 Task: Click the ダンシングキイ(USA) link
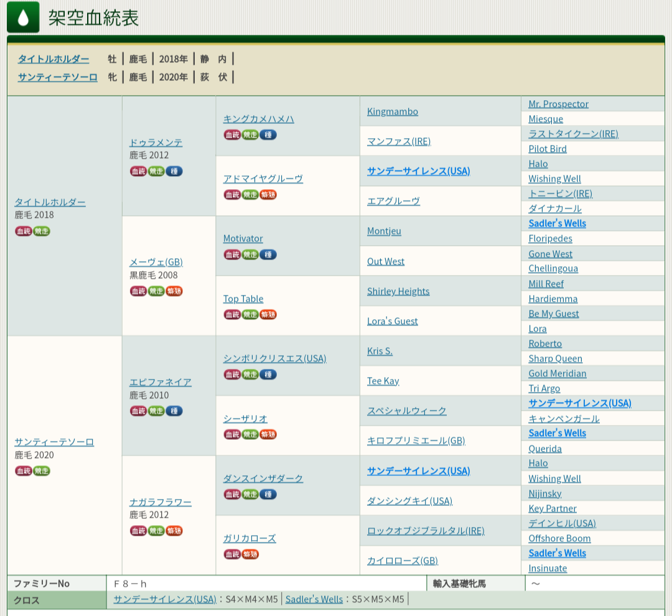[x=409, y=501]
